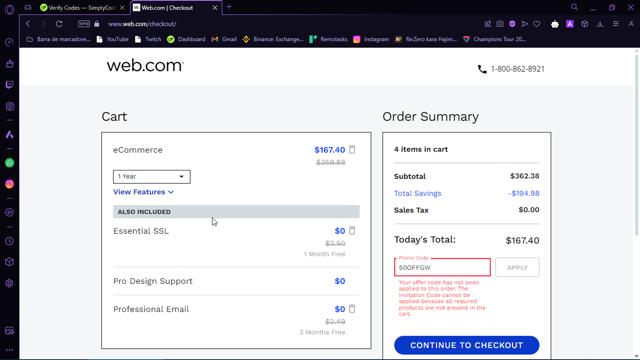Open the Gmail bookmark
This screenshot has height=360, width=640.
[224, 39]
